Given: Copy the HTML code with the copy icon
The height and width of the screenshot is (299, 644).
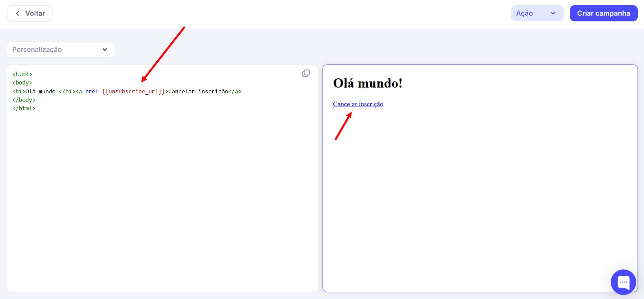Looking at the screenshot, I should point(306,73).
